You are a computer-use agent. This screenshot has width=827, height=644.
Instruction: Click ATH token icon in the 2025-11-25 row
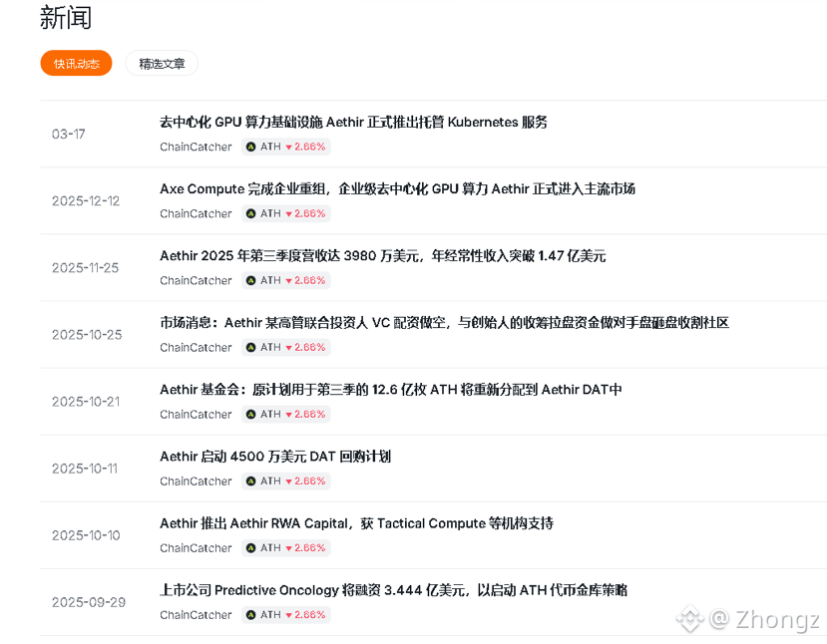point(251,281)
